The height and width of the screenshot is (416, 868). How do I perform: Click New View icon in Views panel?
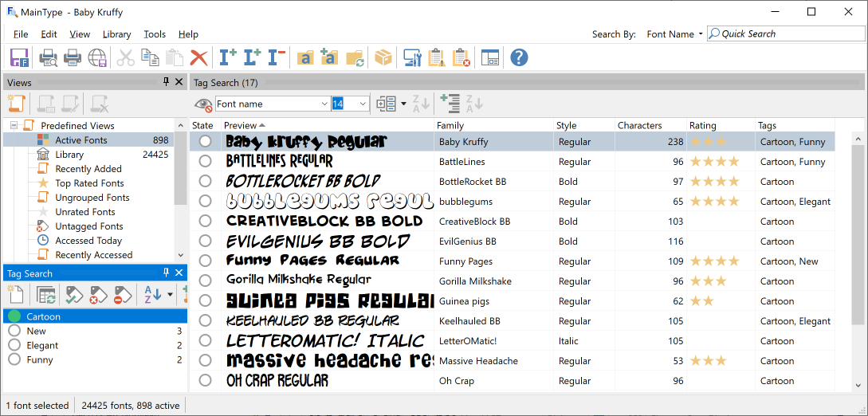pos(18,104)
